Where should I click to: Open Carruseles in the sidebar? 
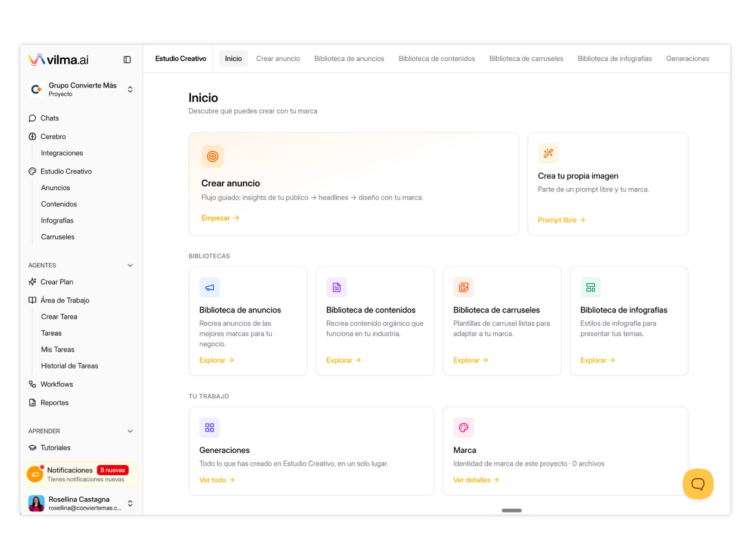pyautogui.click(x=58, y=237)
